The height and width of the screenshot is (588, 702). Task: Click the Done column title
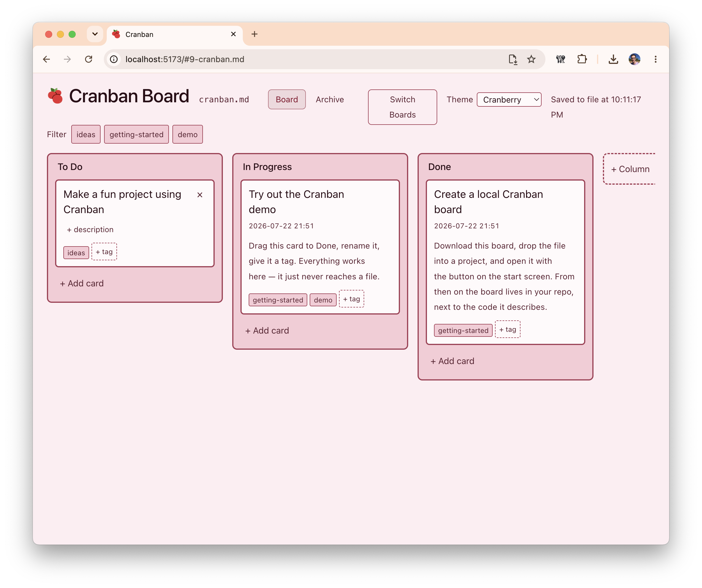(x=439, y=167)
